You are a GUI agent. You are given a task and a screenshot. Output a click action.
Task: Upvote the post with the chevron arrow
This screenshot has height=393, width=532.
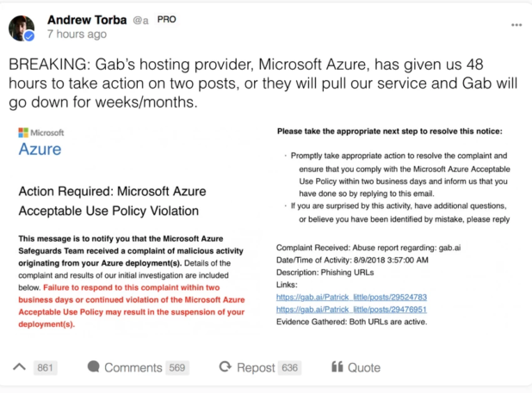[19, 367]
